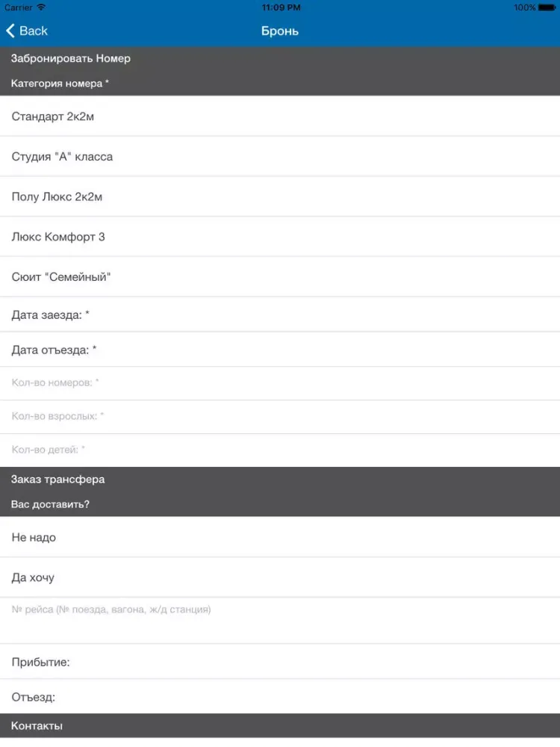Select Не надо transfer option

pyautogui.click(x=280, y=538)
